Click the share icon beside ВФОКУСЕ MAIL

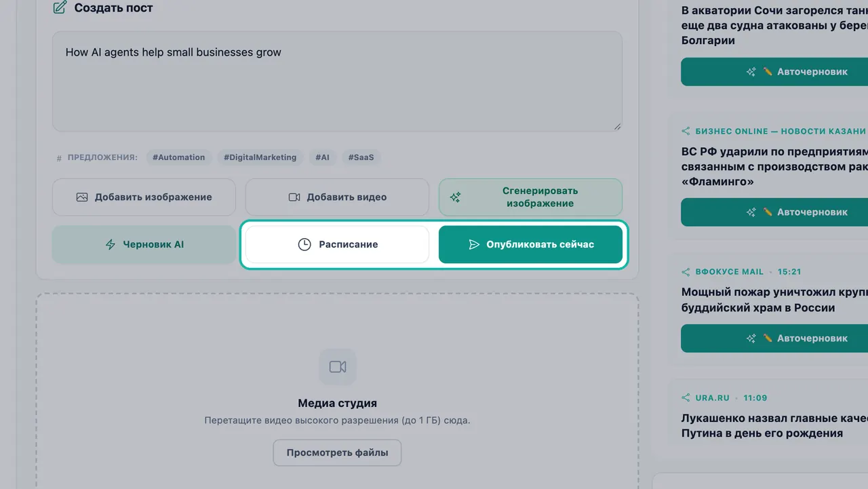pyautogui.click(x=686, y=271)
